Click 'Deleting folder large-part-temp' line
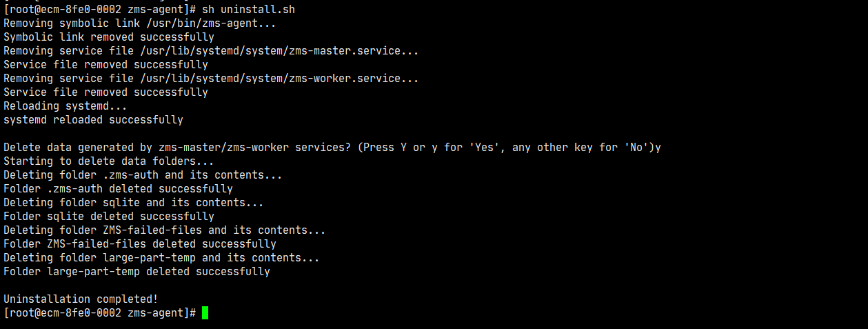The height and width of the screenshot is (329, 868). [161, 258]
